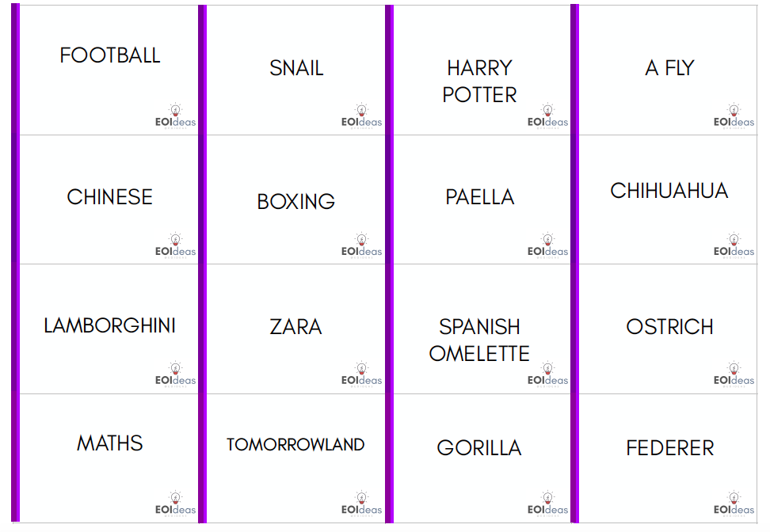The image size is (770, 532).
Task: Select the CHINESE card text
Action: pos(110,197)
